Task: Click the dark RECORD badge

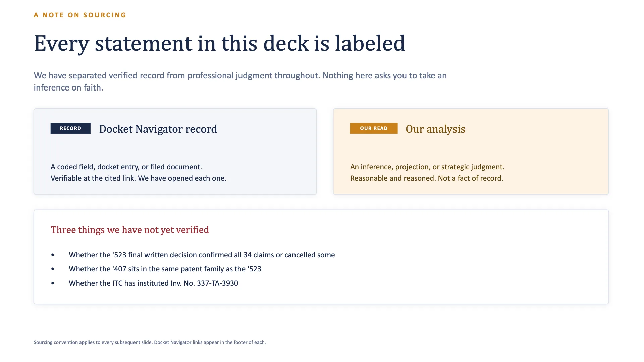Action: click(70, 128)
